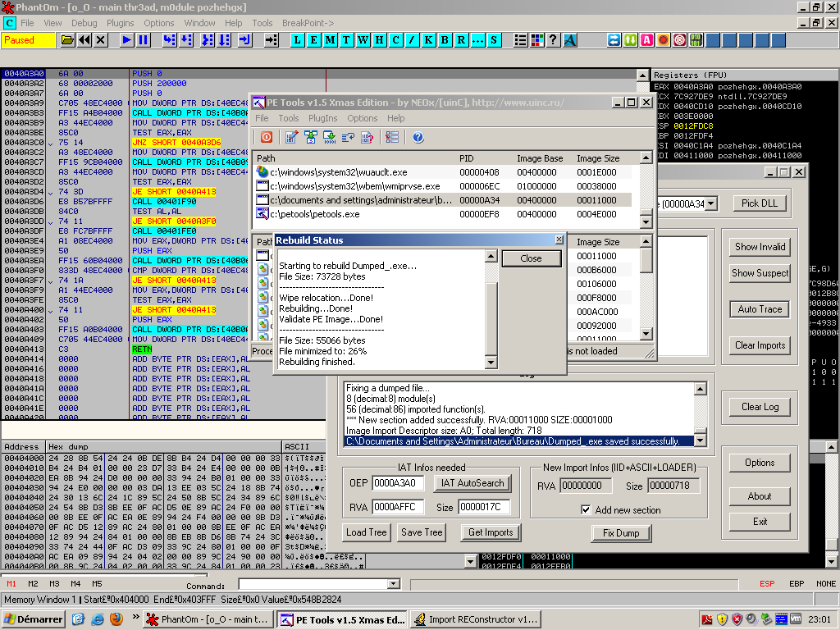Image resolution: width=840 pixels, height=630 pixels.
Task: Click the OEP input field
Action: tap(399, 483)
